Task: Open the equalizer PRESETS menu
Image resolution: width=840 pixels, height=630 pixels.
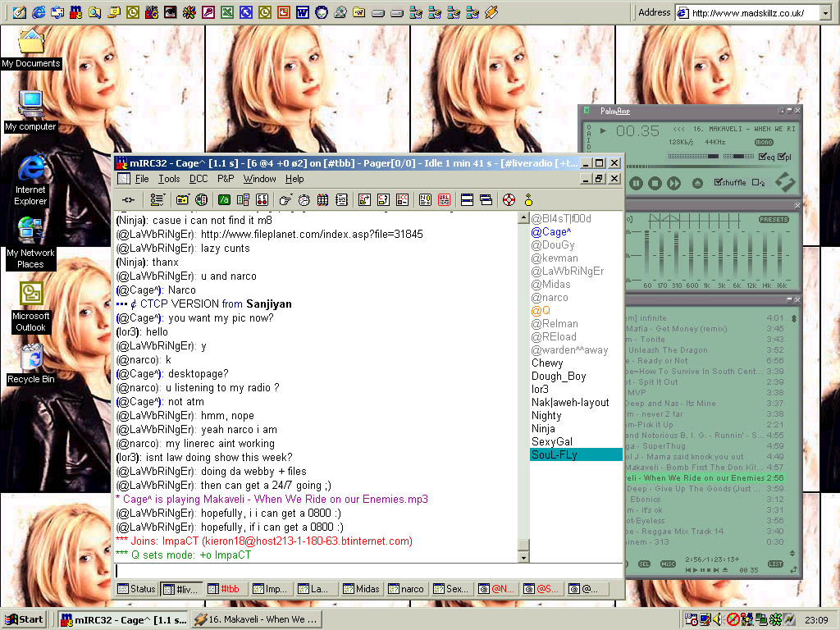Action: [x=774, y=220]
